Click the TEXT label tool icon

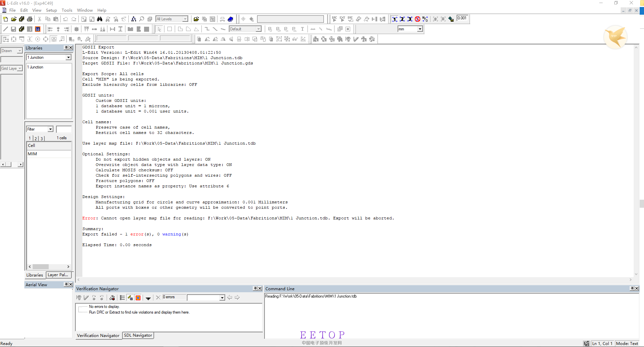[54, 39]
